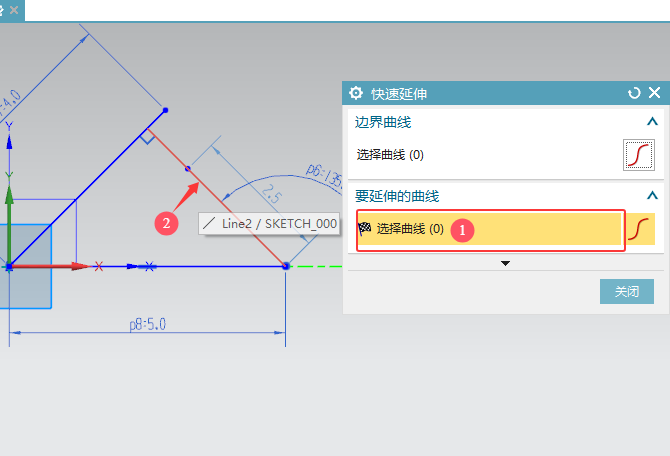The image size is (670, 456).
Task: Click the perpendicular constraint symbol
Action: [147, 137]
